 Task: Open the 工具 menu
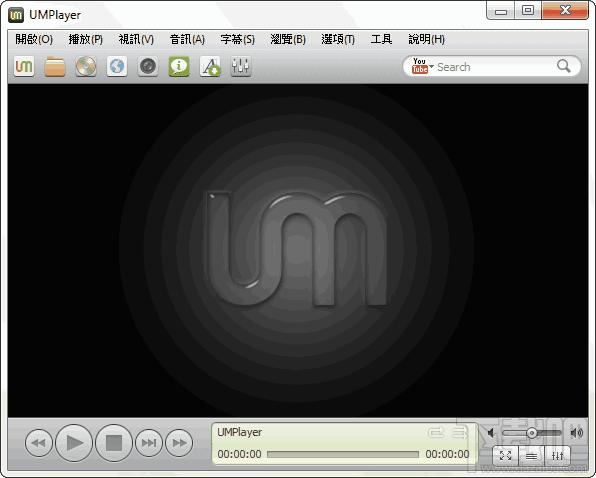(381, 39)
